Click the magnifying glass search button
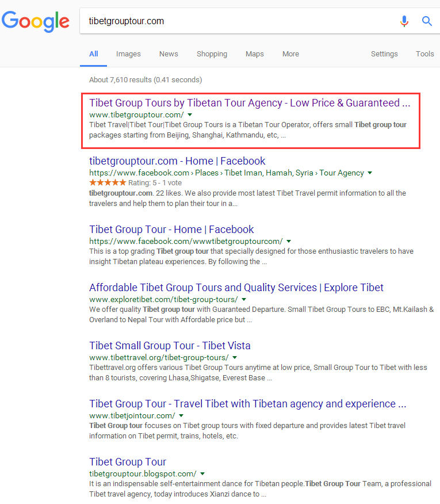The width and height of the screenshot is (440, 504). click(x=427, y=21)
